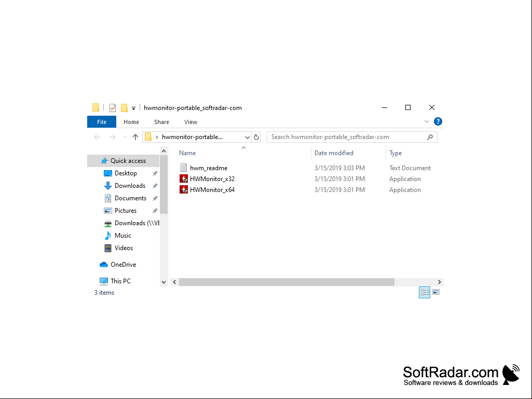The width and height of the screenshot is (532, 399).
Task: Sort files by the Name column header
Action: click(187, 153)
